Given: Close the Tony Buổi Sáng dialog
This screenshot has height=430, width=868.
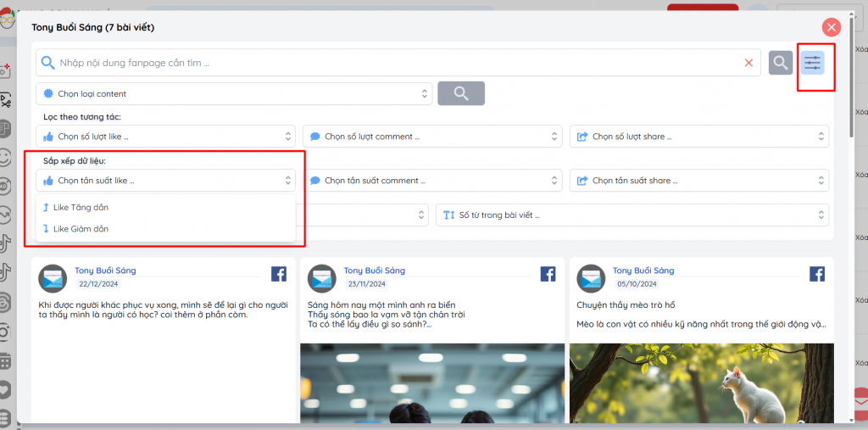Looking at the screenshot, I should (831, 27).
